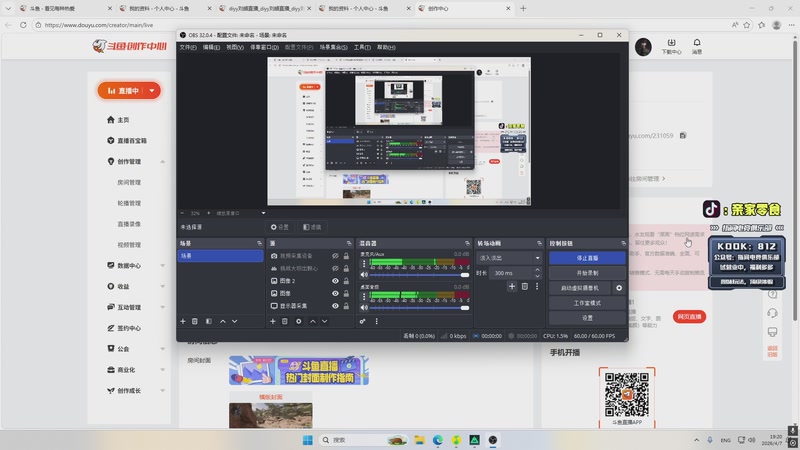Toggle lock on the Image 2 source
Viewport: 800px width, 450px height.
(x=346, y=281)
